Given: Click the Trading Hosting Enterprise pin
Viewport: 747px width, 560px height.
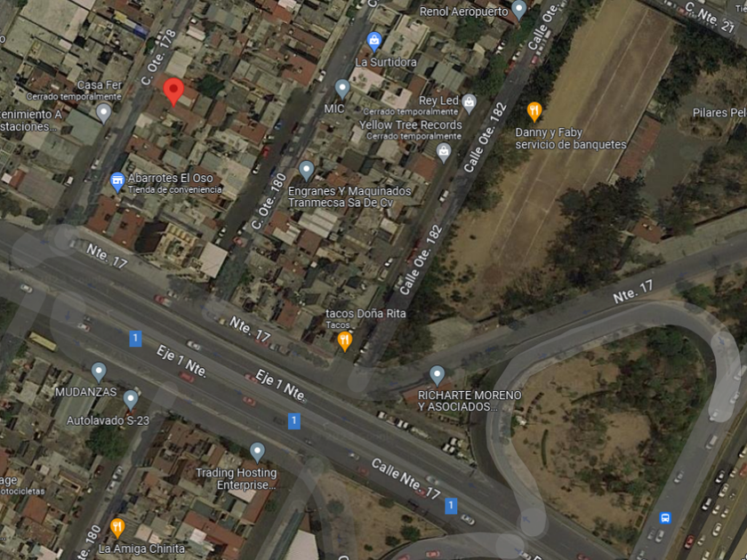Looking at the screenshot, I should click(x=257, y=452).
